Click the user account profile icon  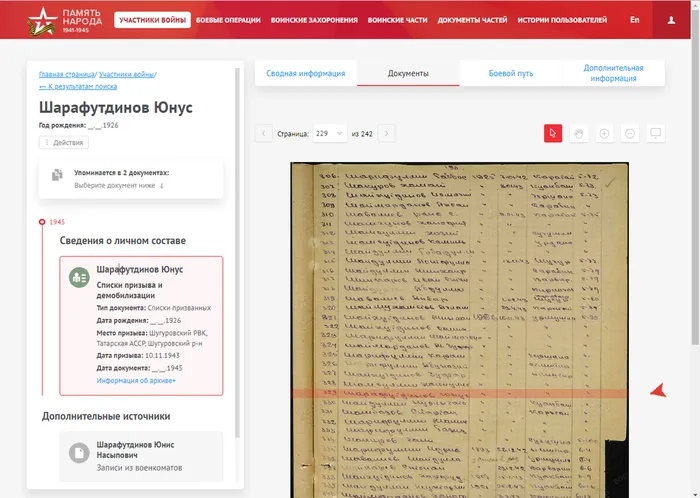tap(672, 20)
